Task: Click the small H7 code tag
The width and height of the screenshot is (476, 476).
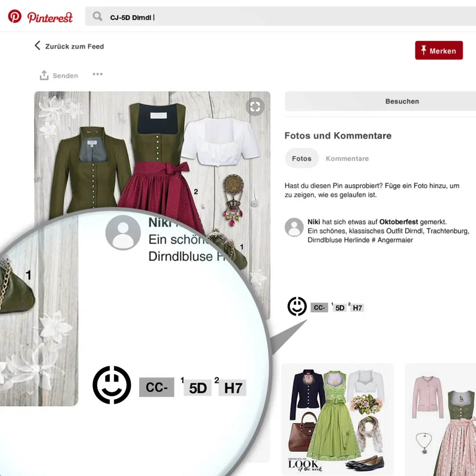Action: coord(357,308)
